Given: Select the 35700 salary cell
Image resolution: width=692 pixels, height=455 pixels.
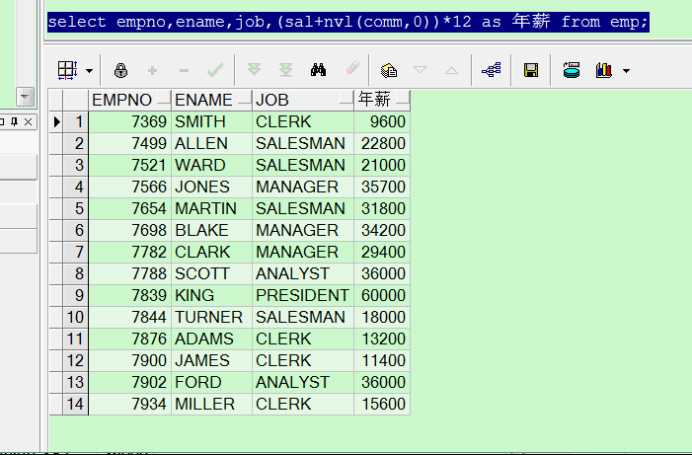Looking at the screenshot, I should [382, 187].
